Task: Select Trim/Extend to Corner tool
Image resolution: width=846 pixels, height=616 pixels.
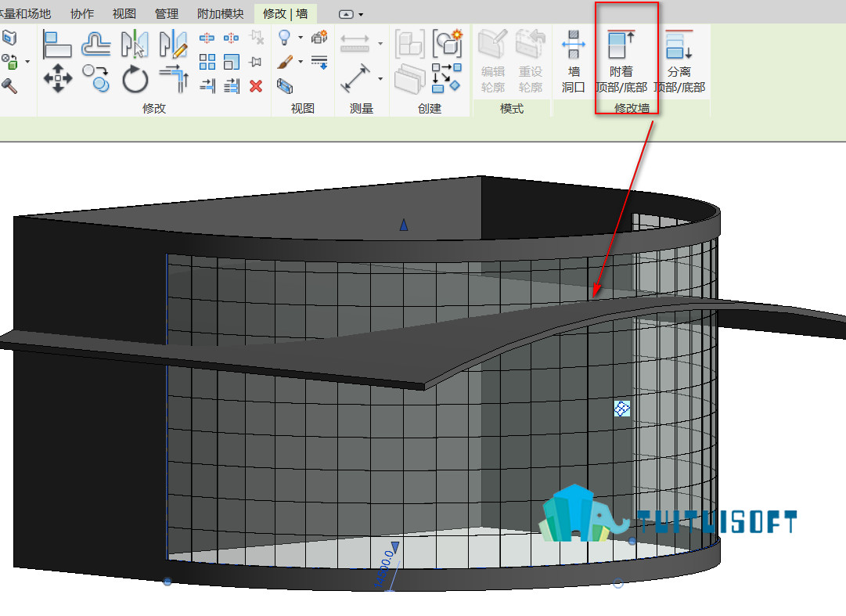Action: pyautogui.click(x=174, y=78)
